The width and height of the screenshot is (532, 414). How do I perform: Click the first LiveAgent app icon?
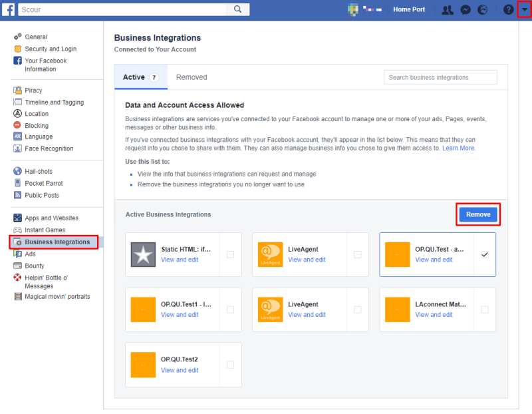click(270, 254)
